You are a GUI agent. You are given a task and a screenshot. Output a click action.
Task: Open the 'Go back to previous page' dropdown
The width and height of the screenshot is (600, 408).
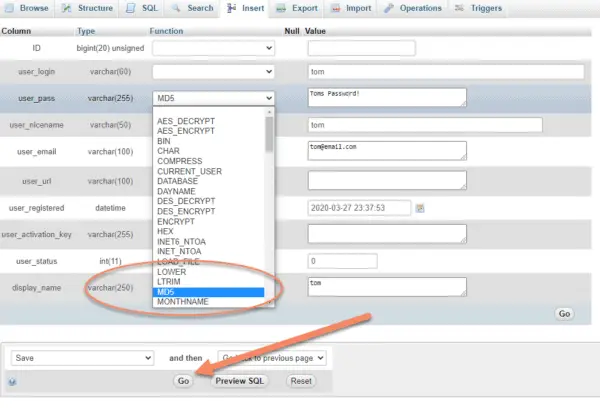coord(272,358)
